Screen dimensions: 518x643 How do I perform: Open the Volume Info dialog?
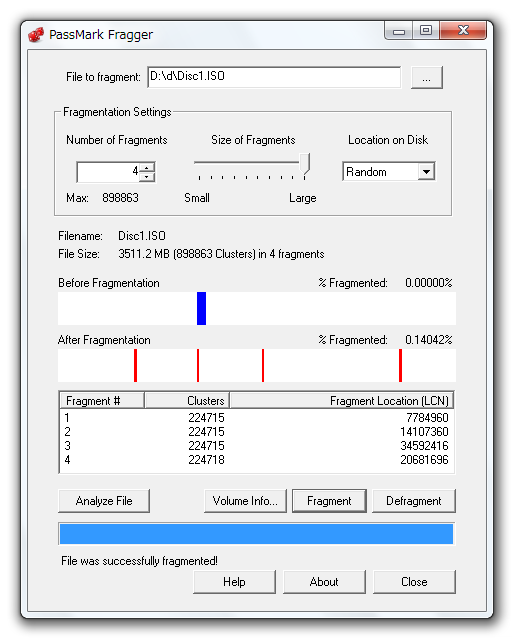pos(245,501)
